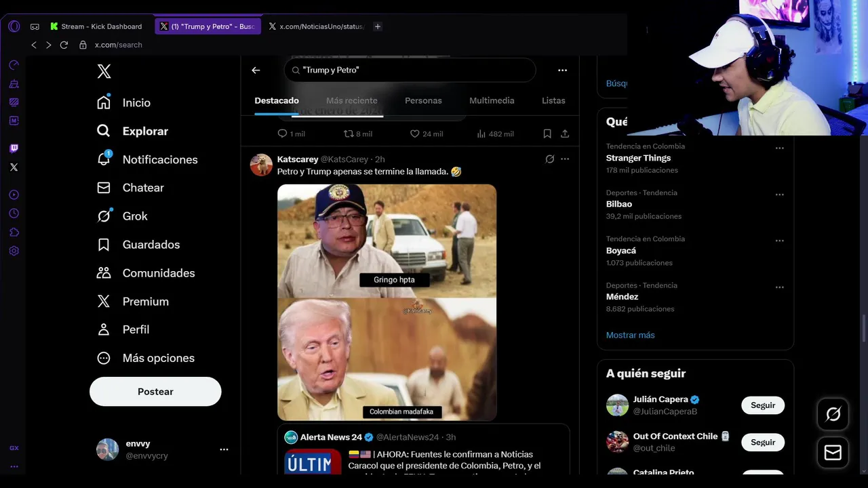The width and height of the screenshot is (868, 488).
Task: Click repost icon showing 8 mil
Action: click(358, 134)
